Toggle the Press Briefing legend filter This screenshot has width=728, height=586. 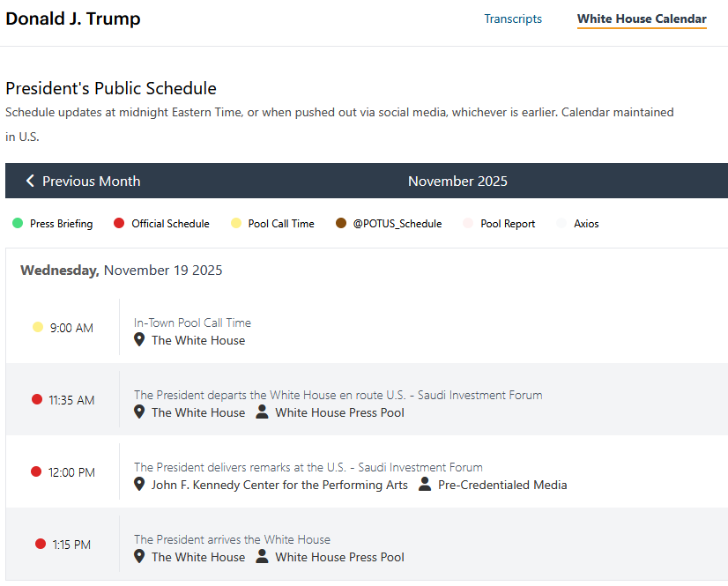coord(53,224)
